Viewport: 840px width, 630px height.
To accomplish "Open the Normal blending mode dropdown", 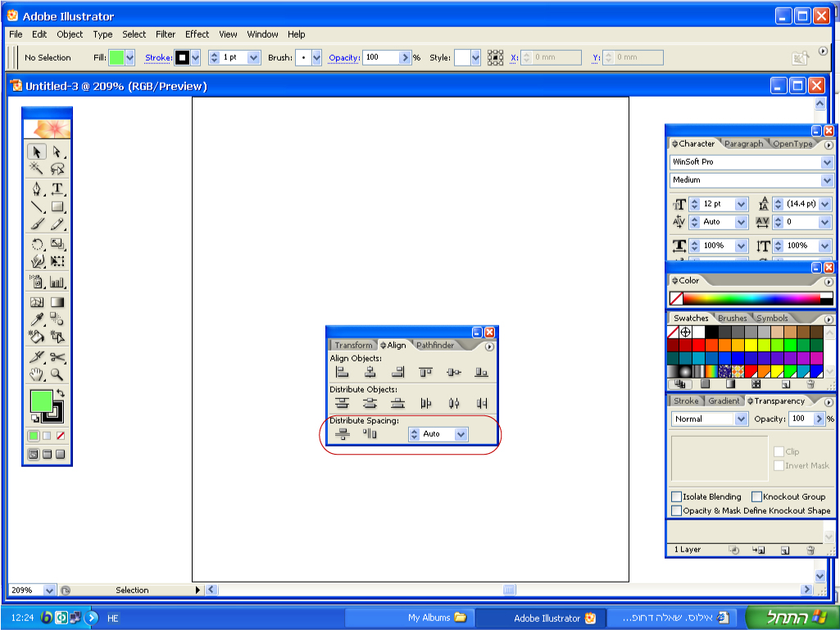I will (x=742, y=419).
